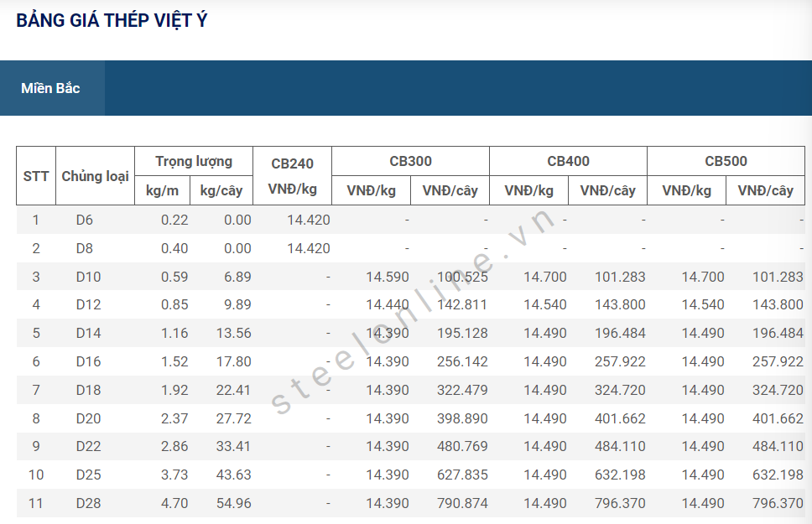Screen dimensions: 812x524
Task: Click the 256.142 value in D16 row
Action: pos(462,362)
